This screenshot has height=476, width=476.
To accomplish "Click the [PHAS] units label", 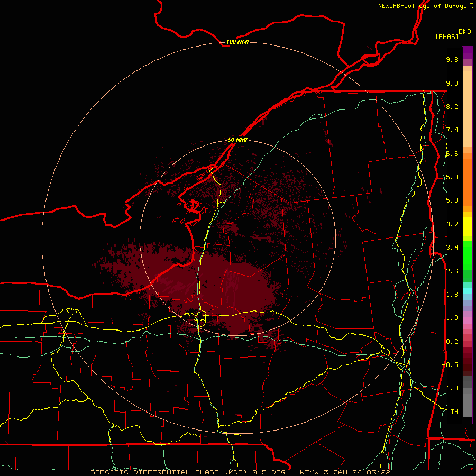I will [x=447, y=36].
